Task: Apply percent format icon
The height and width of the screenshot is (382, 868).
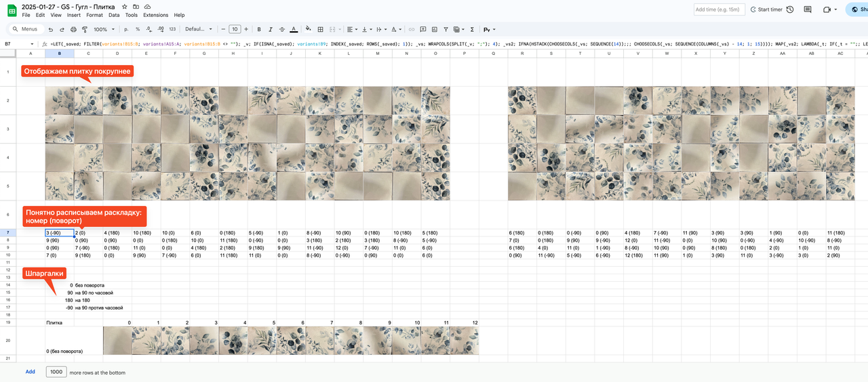Action: point(138,29)
